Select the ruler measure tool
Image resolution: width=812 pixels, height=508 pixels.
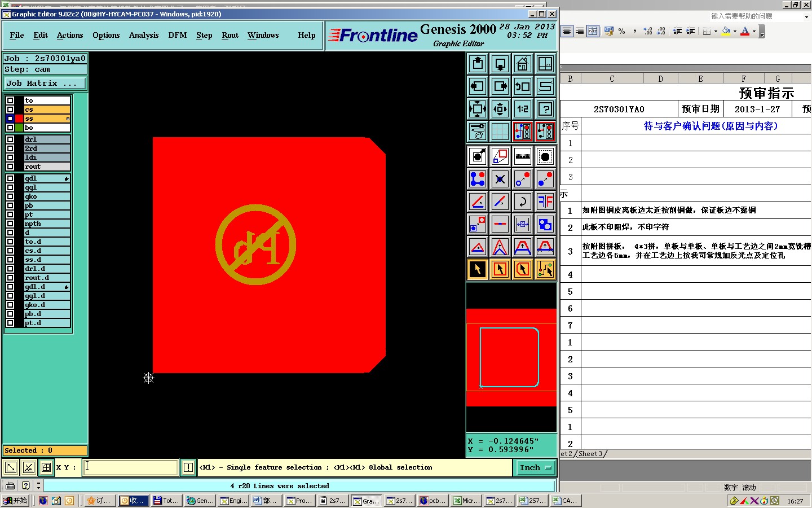click(x=523, y=156)
